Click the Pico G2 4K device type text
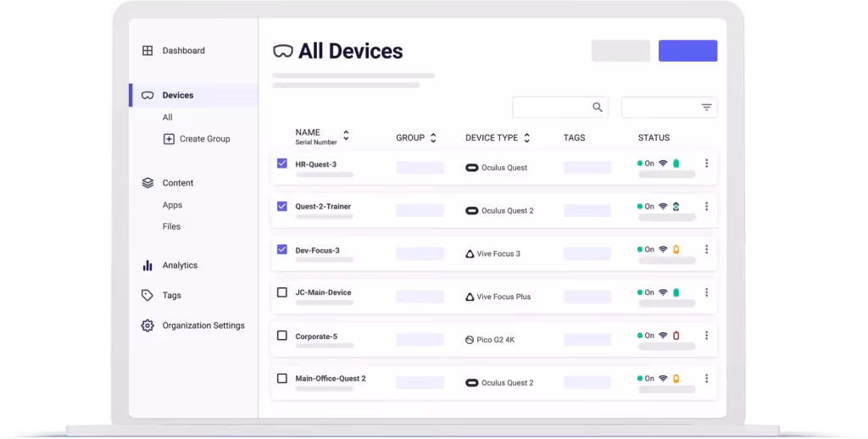 point(495,340)
